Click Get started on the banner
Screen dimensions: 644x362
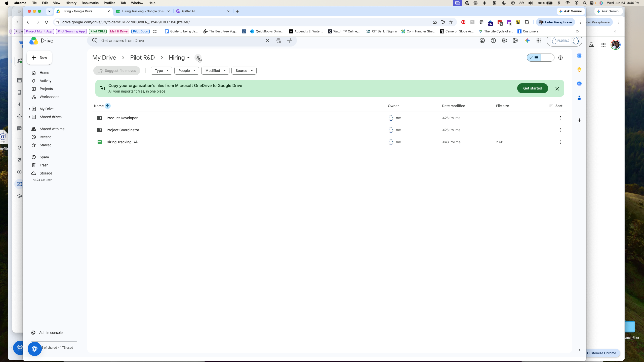pos(533,88)
